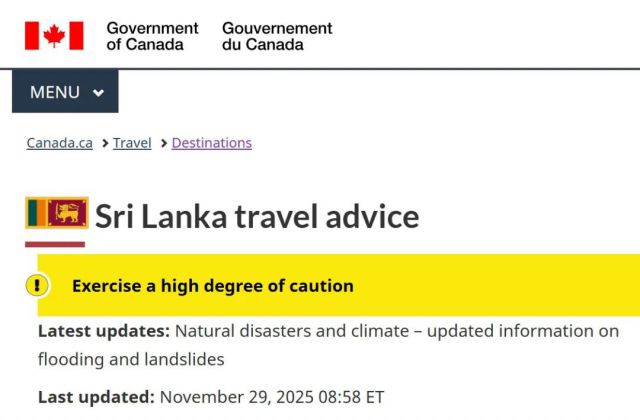Select the 'Exercise a high degree of caution' text
Viewport: 640px width, 420px height.
click(x=213, y=286)
